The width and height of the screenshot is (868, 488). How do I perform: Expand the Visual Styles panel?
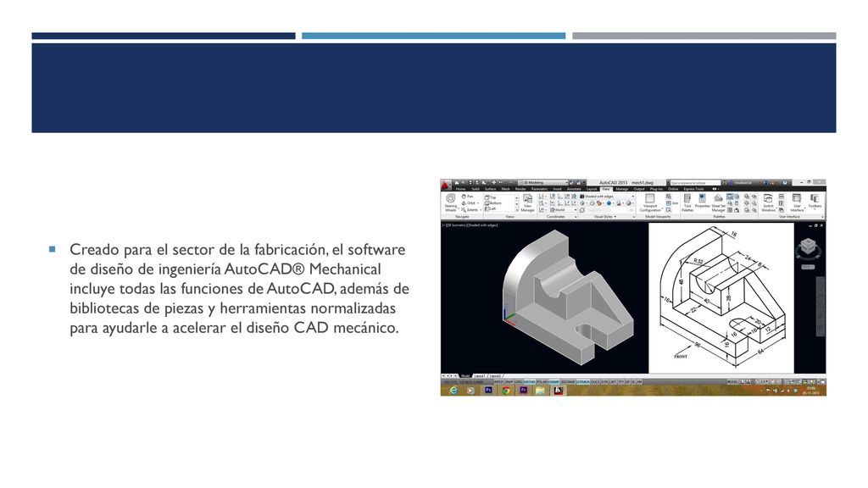[x=605, y=217]
